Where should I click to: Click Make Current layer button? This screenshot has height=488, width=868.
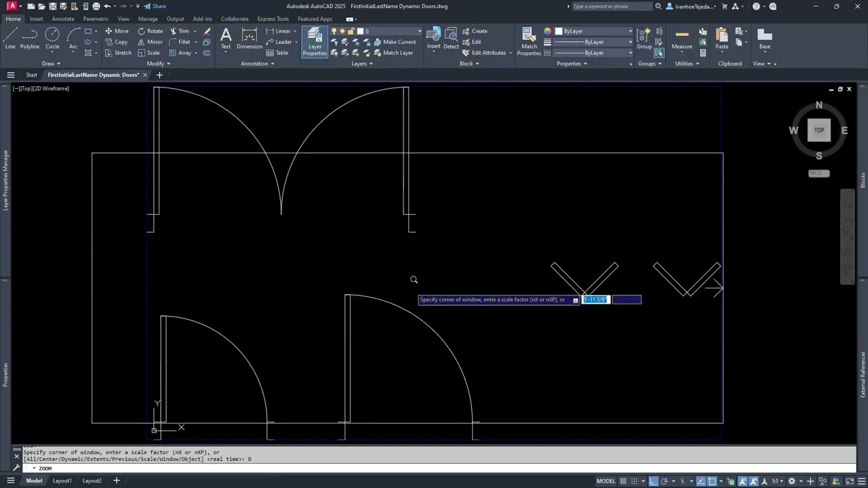point(394,42)
